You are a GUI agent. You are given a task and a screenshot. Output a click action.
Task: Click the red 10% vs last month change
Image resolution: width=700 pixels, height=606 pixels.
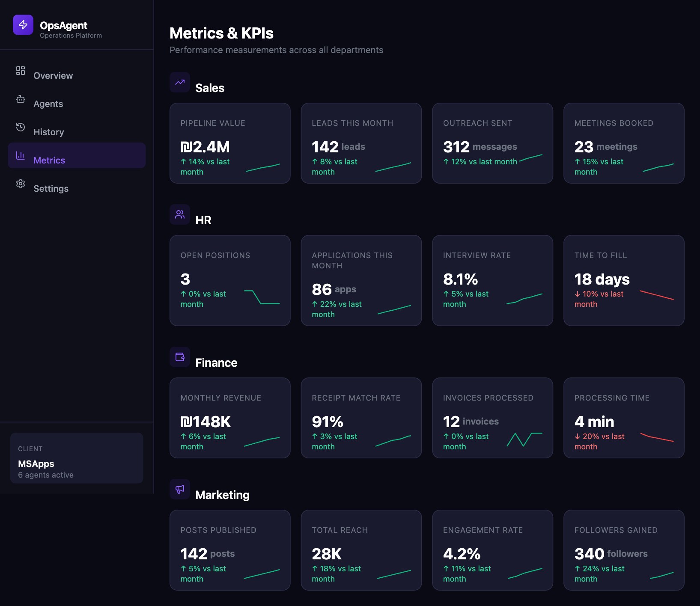point(599,299)
